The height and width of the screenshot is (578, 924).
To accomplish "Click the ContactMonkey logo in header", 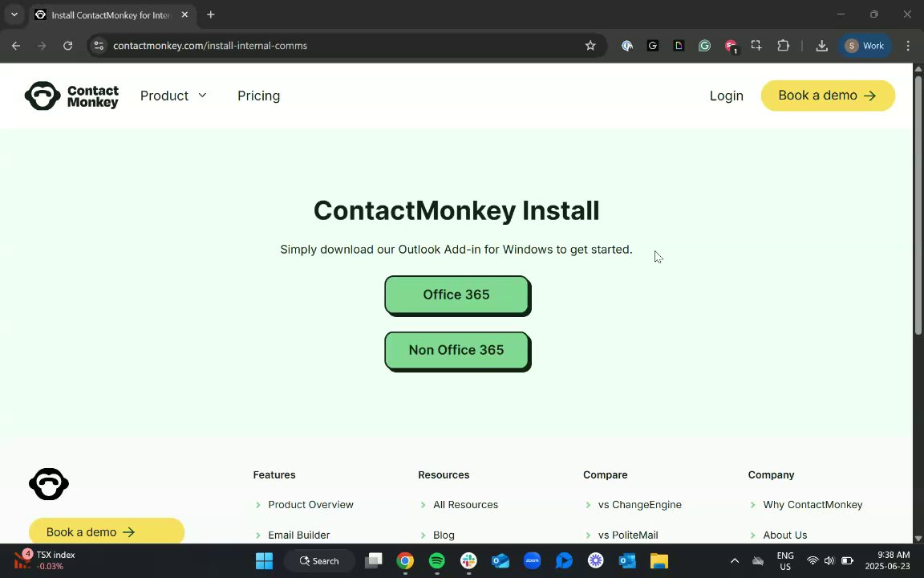I will point(71,96).
